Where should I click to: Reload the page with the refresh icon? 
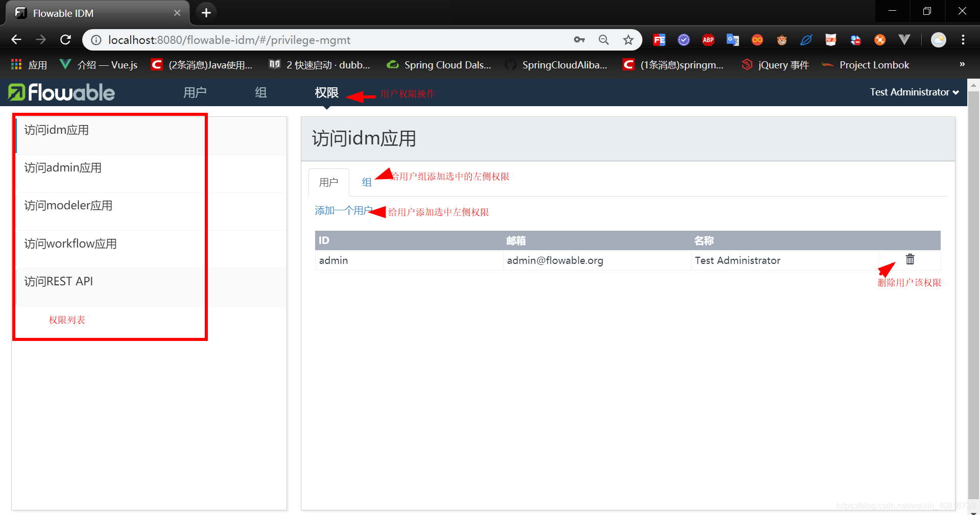[x=65, y=40]
